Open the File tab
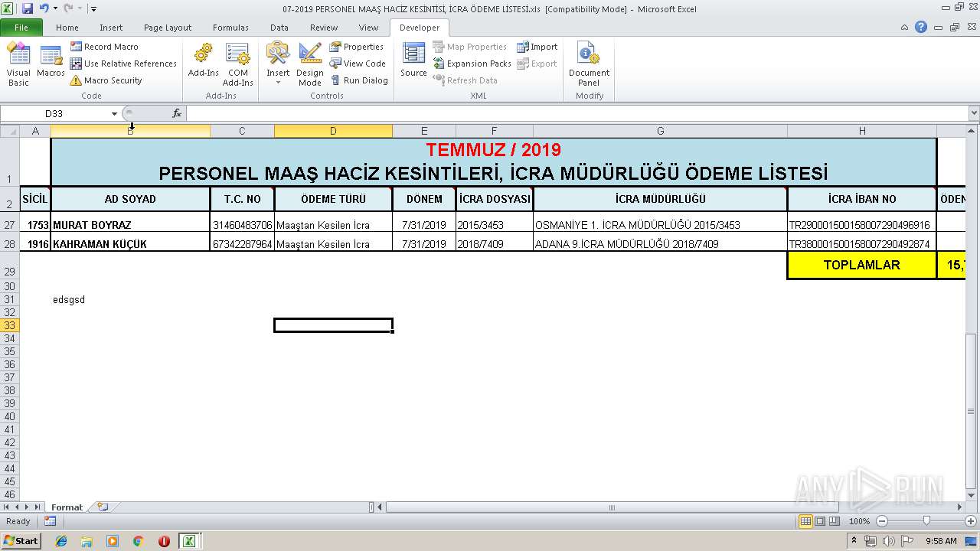980x551 pixels. pyautogui.click(x=21, y=28)
